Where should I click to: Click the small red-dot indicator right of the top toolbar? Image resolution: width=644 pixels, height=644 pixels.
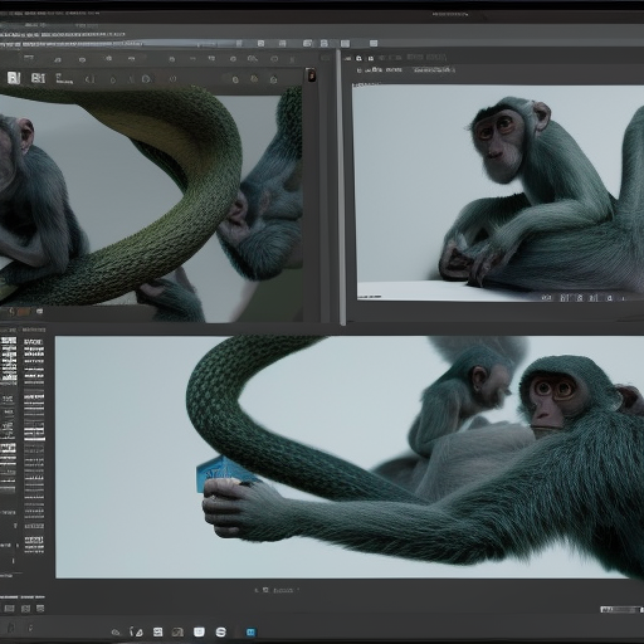[311, 76]
